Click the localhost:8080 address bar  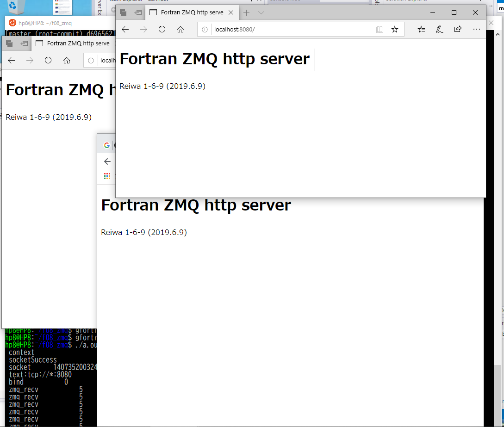(278, 29)
